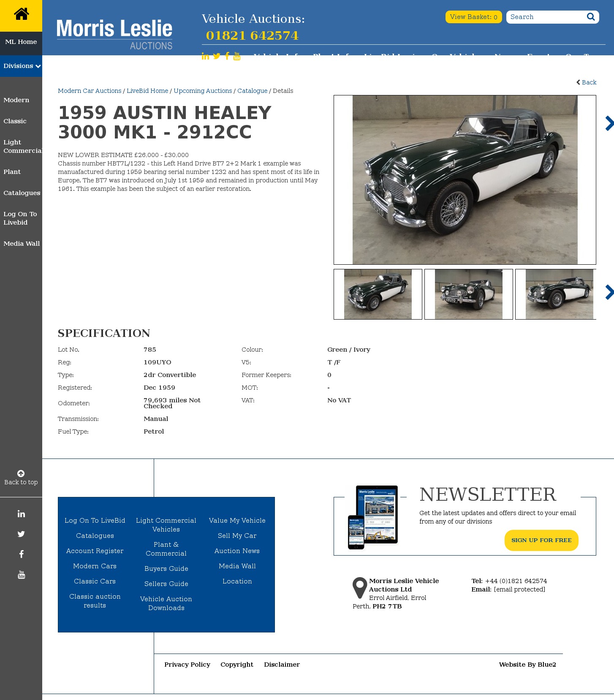Viewport: 614px width, 700px height.
Task: Click the main Austin Healey photo
Action: tap(465, 180)
